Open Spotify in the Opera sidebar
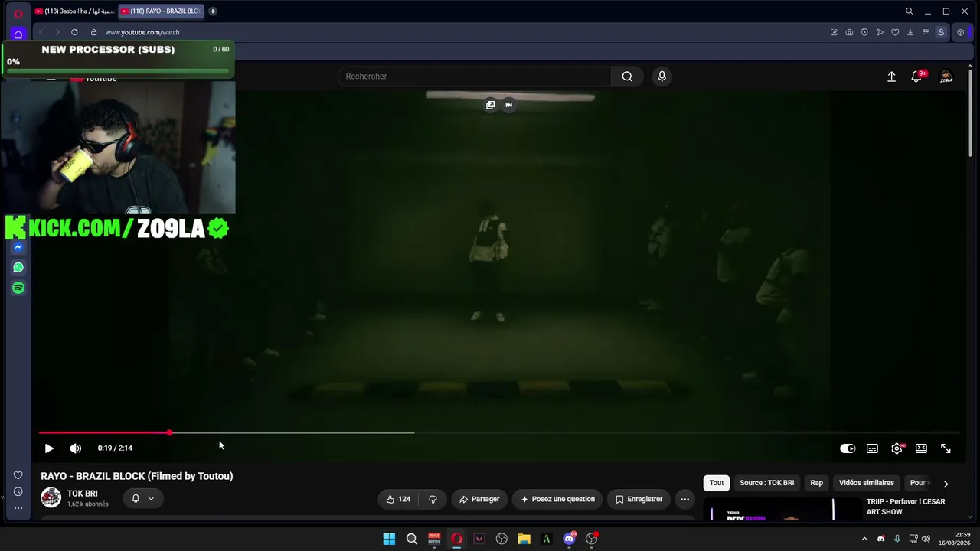The image size is (980, 551). pyautogui.click(x=18, y=288)
